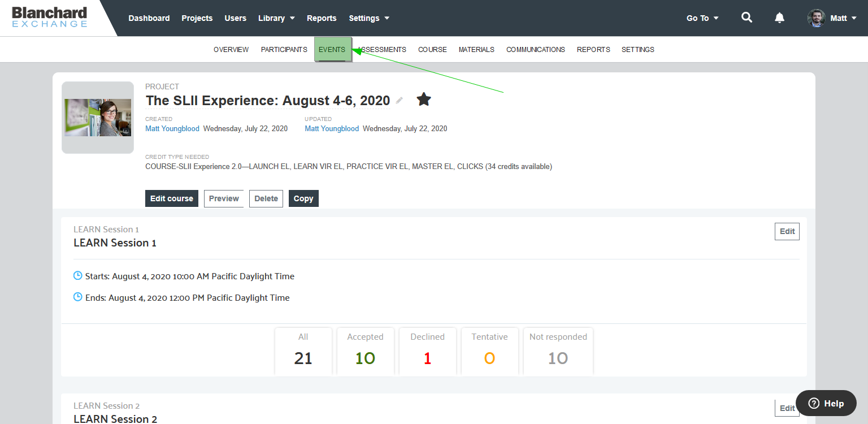This screenshot has width=868, height=424.
Task: Open the Settings tab in project sub-navigation
Action: [638, 50]
